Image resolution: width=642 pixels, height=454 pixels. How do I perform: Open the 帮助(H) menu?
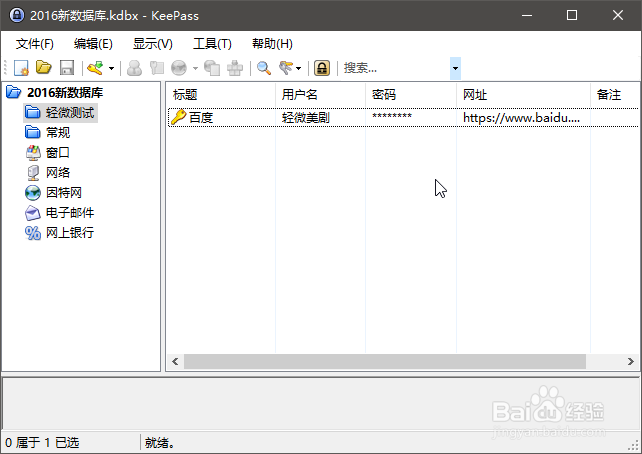click(272, 43)
